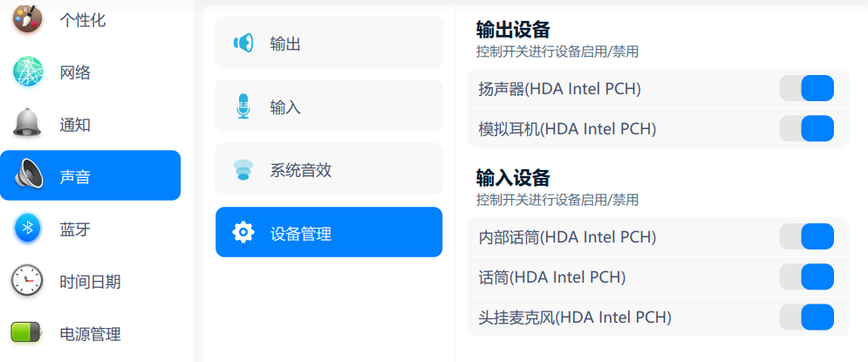Click the Output speaker icon
Viewport: 868px width, 362px height.
click(x=243, y=43)
